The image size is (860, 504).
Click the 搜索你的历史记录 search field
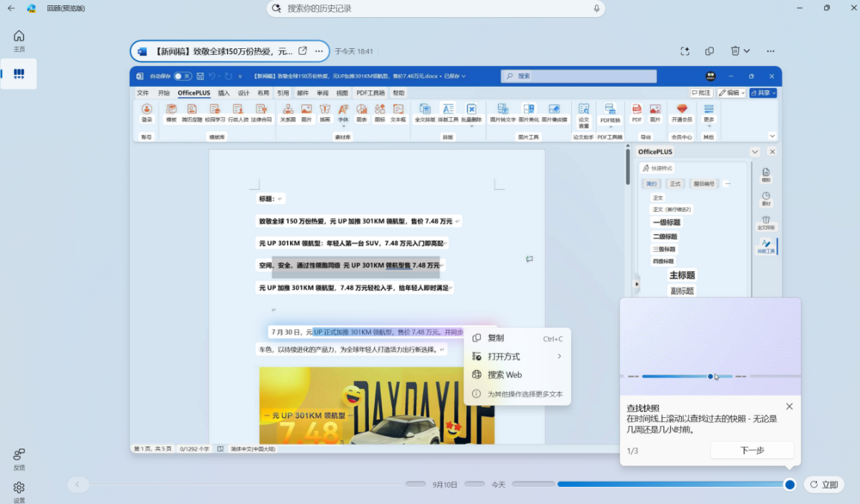point(435,9)
